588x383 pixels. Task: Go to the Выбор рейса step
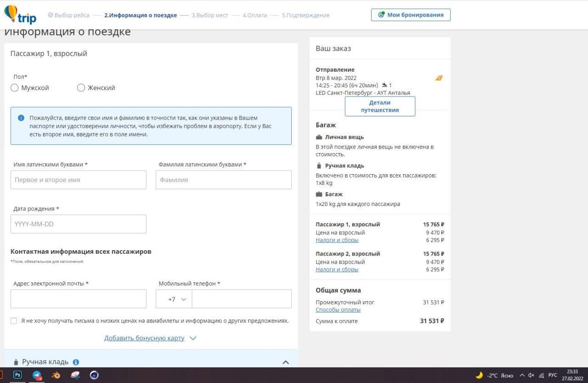[x=69, y=15]
